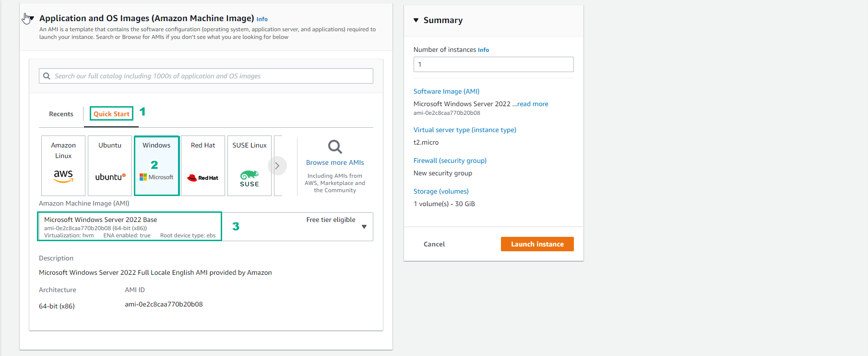
Task: Open the Software Image (AMI) link
Action: point(446,91)
